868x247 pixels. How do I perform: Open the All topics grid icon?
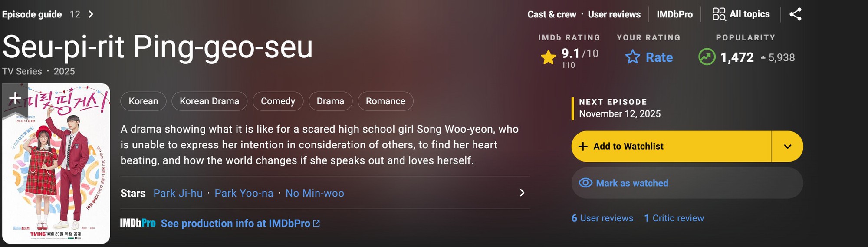pos(719,14)
